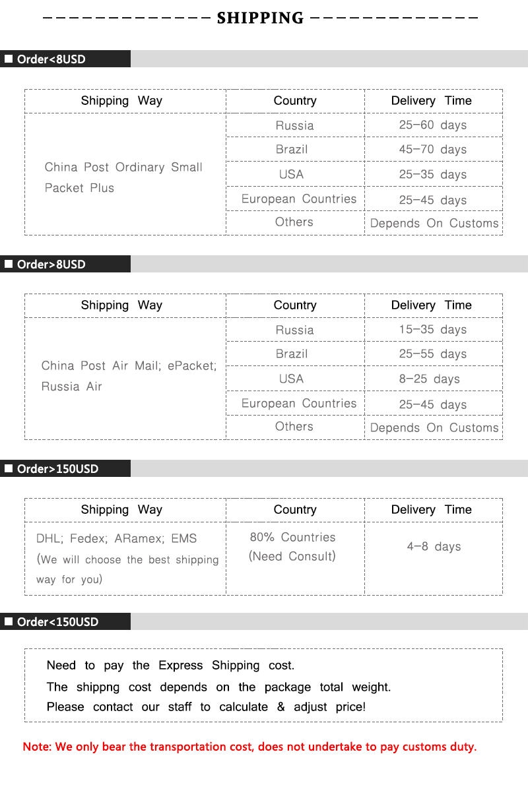Click the 45-70 days delivery time
The height and width of the screenshot is (812, 528).
click(x=432, y=150)
